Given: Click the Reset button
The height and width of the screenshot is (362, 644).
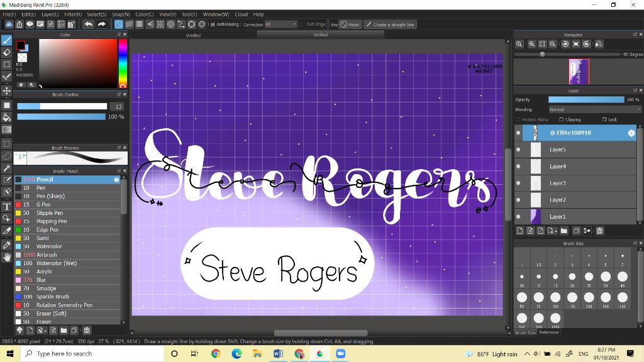Looking at the screenshot, I should 350,25.
